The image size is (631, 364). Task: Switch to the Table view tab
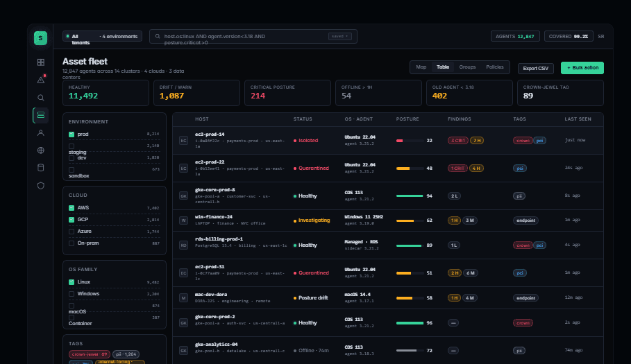(x=443, y=67)
